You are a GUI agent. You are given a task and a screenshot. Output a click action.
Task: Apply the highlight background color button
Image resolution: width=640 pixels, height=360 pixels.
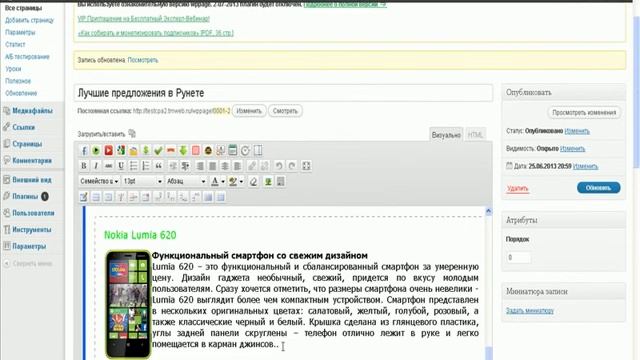[x=233, y=182]
